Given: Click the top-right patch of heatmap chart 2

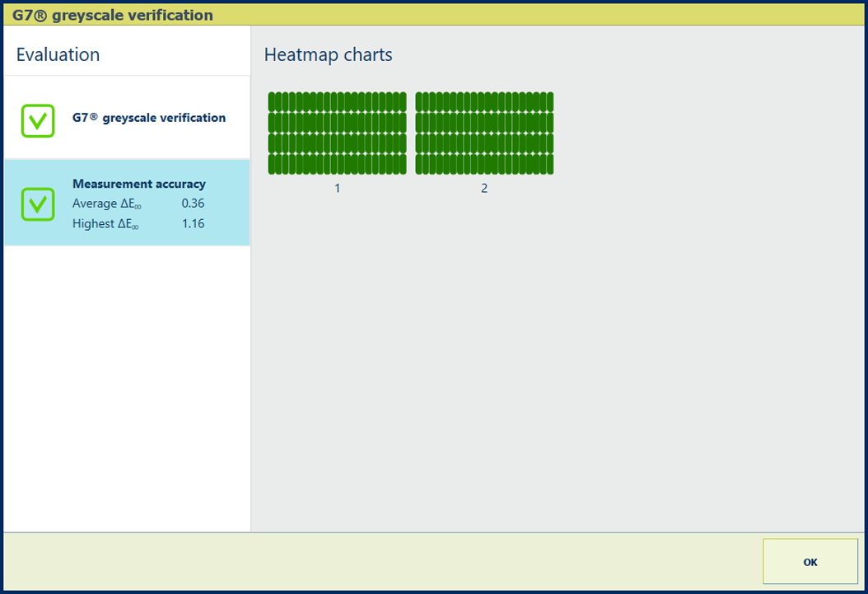Looking at the screenshot, I should (x=549, y=101).
